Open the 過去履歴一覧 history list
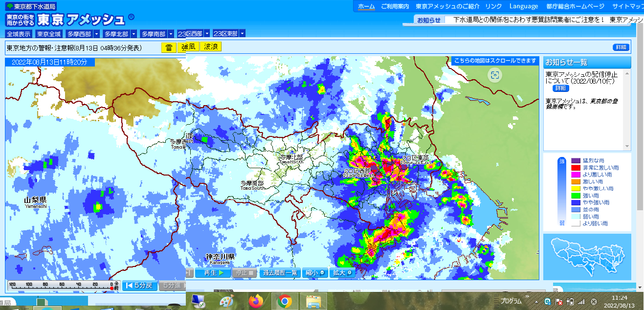 tap(280, 273)
